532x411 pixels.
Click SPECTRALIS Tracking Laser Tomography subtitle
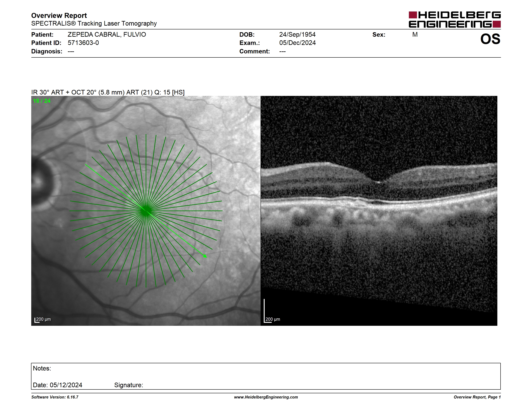coord(94,23)
